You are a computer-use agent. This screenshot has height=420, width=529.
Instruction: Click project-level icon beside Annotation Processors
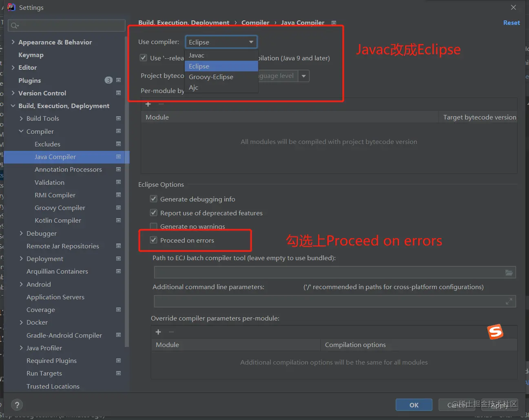(x=118, y=170)
